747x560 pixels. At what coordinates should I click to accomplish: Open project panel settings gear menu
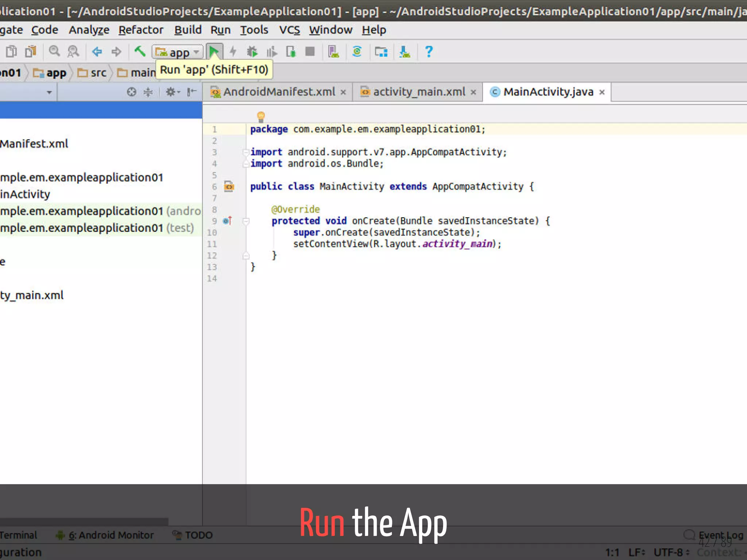[x=173, y=92]
